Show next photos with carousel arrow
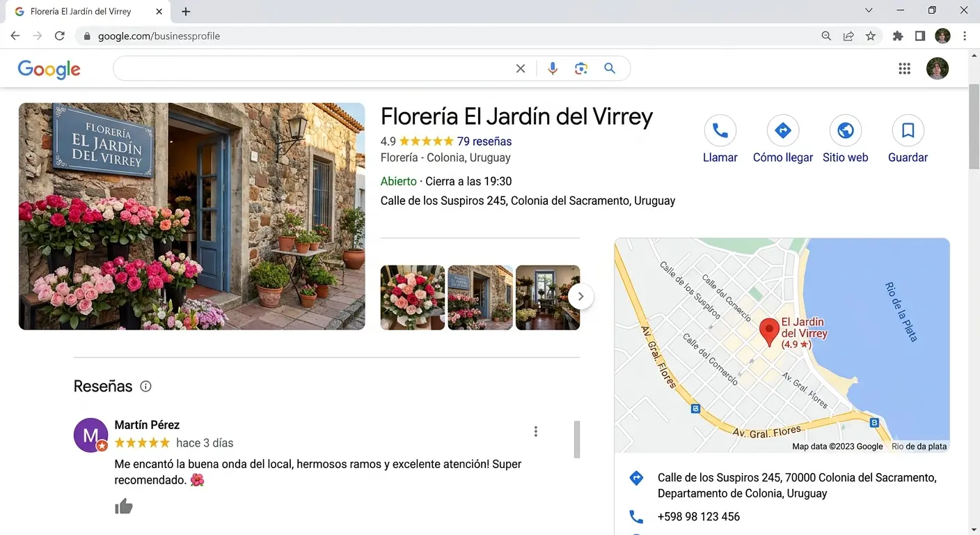 [580, 297]
